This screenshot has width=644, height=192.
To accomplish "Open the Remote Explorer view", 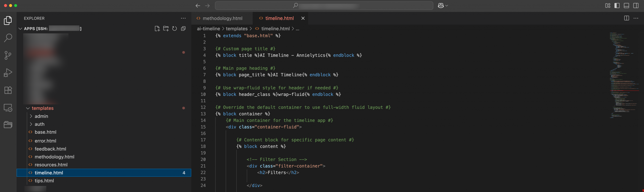I will (x=8, y=108).
